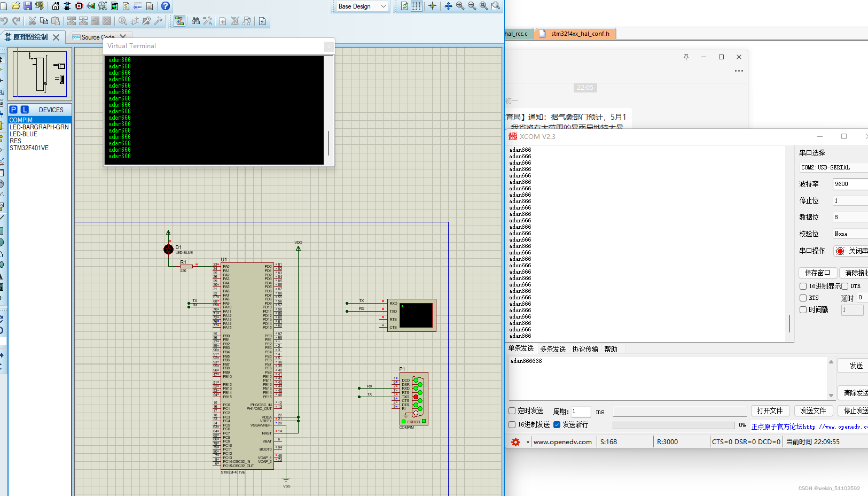
Task: Open the data bits dropdown showing 8
Action: point(850,217)
